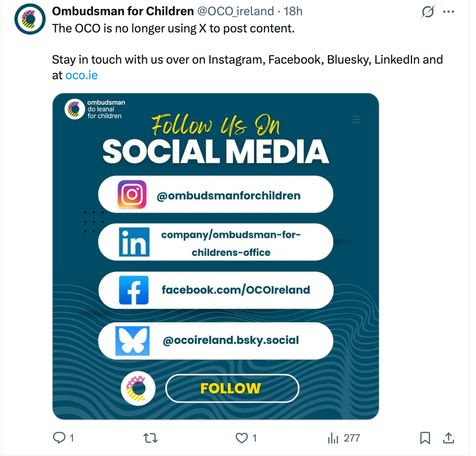
Task: Click the Instagram logo in the image
Action: point(132,194)
